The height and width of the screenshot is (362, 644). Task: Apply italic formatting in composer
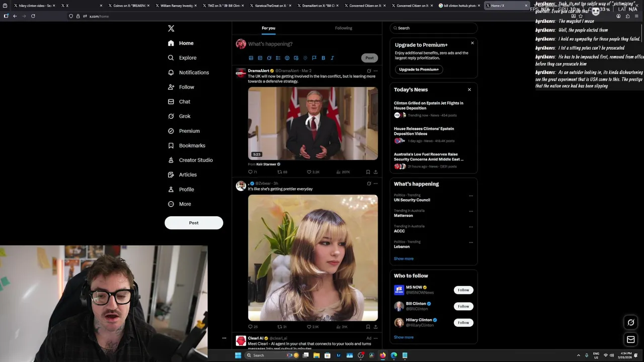pyautogui.click(x=332, y=58)
